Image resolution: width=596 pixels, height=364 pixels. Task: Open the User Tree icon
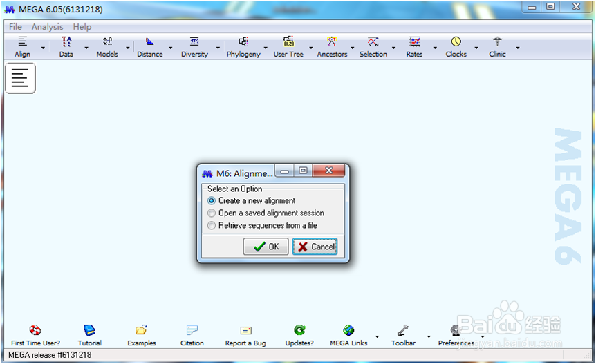coord(288,41)
